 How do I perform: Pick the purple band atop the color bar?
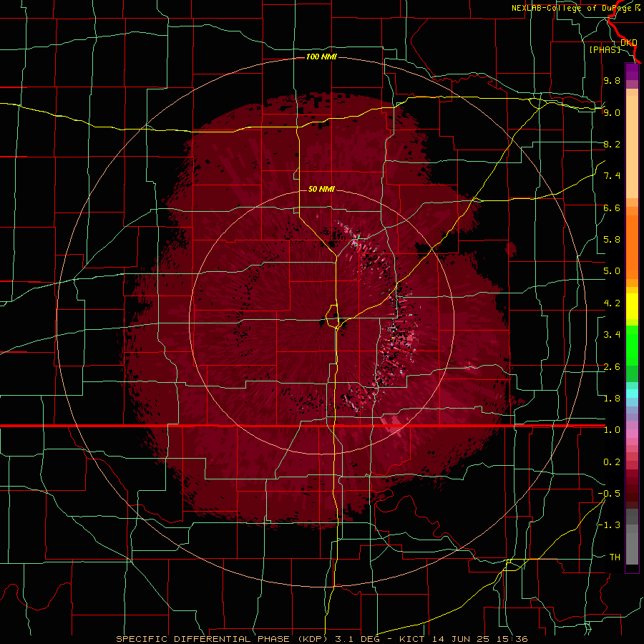coord(632,72)
